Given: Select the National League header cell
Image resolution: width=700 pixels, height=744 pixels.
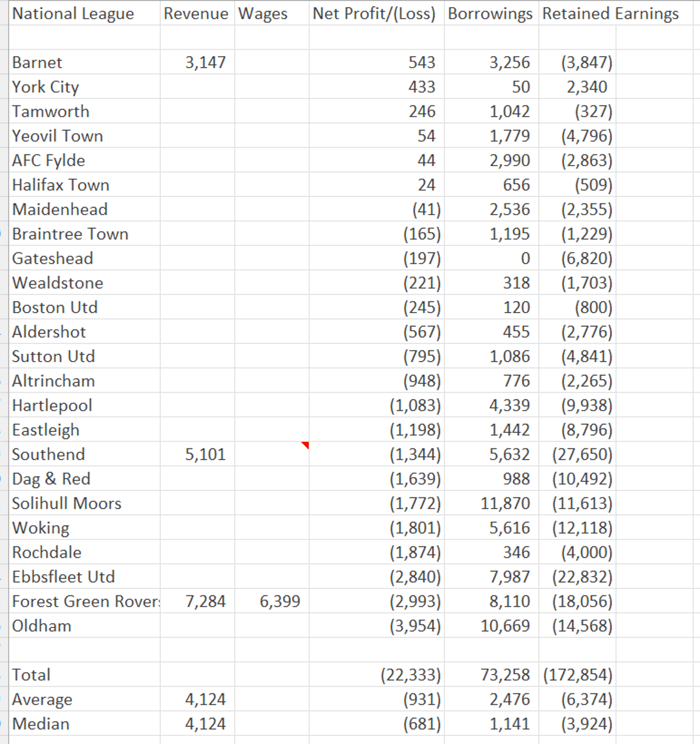Looking at the screenshot, I should point(85,13).
